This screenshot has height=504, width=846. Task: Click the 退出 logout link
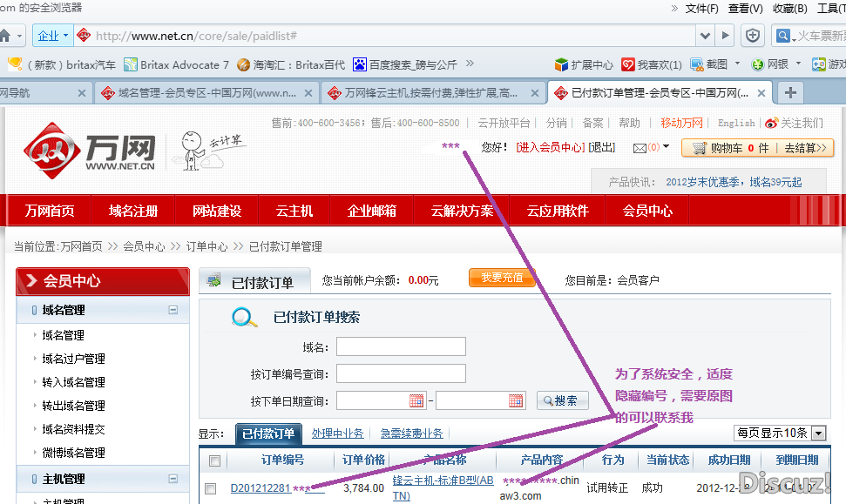point(601,148)
